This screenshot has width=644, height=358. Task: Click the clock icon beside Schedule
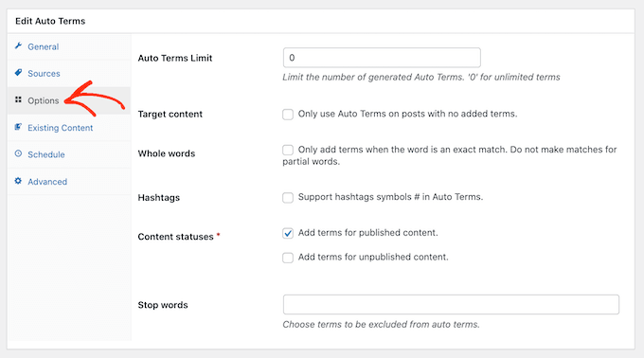pyautogui.click(x=18, y=153)
